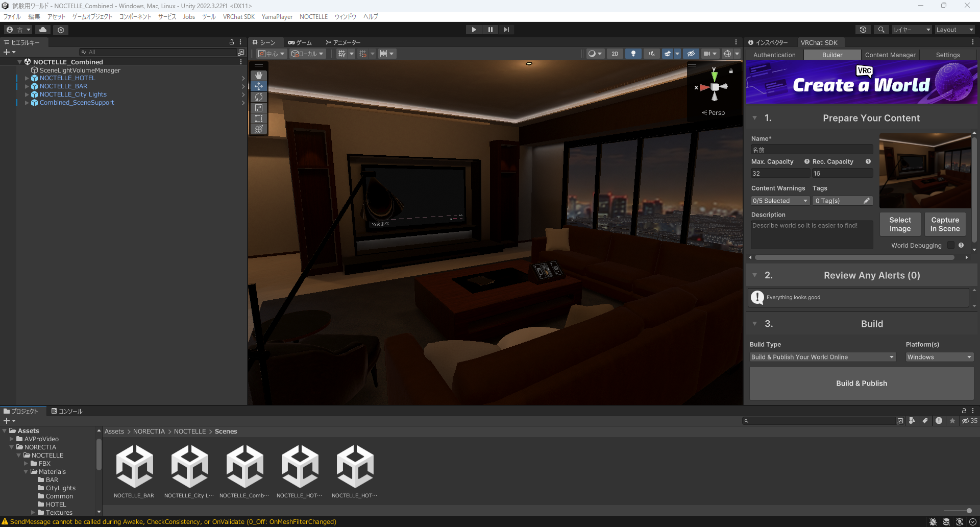Switch to the Animator tab
980x527 pixels.
(x=343, y=42)
